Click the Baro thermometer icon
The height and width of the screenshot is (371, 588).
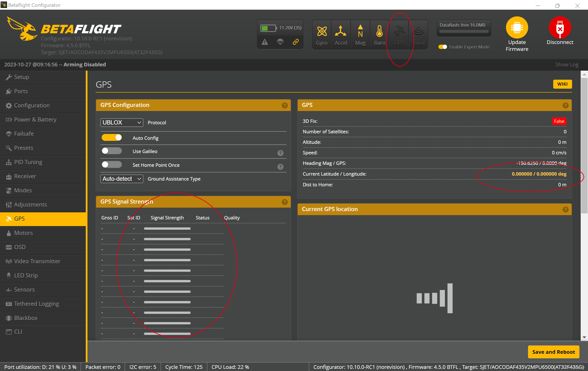click(x=379, y=32)
